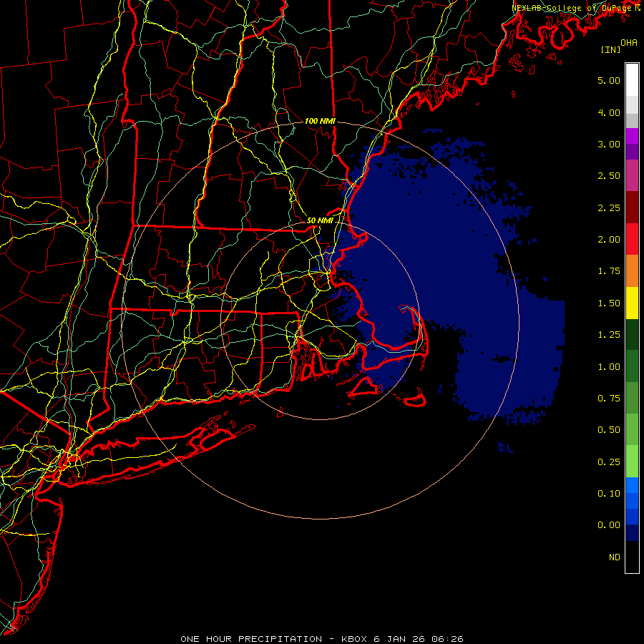Image resolution: width=644 pixels, height=644 pixels.
Task: Click the [IN] units label
Action: (x=610, y=49)
